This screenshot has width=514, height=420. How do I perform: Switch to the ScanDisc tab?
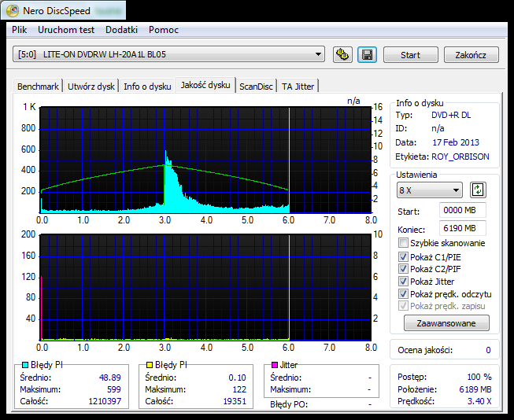click(256, 87)
